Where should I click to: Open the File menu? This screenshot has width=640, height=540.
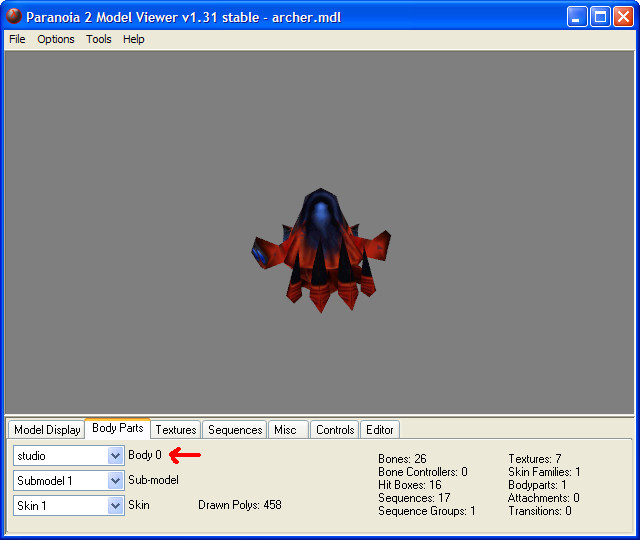[17, 39]
